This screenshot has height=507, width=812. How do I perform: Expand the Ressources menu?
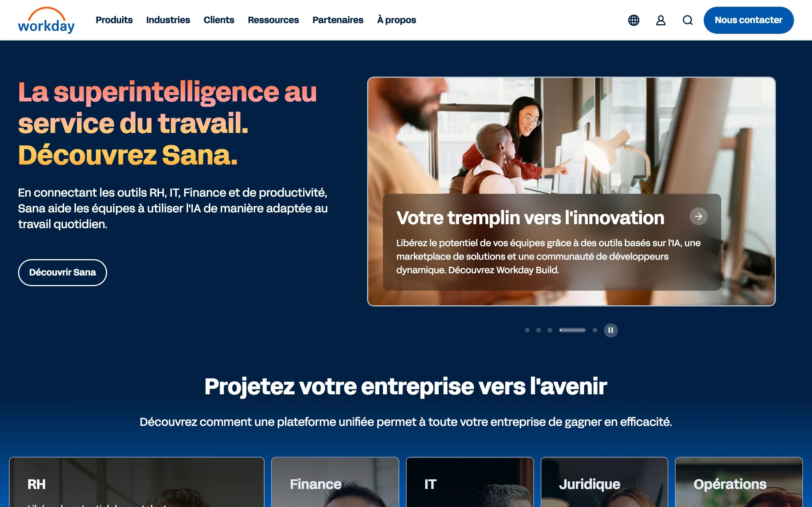point(273,20)
